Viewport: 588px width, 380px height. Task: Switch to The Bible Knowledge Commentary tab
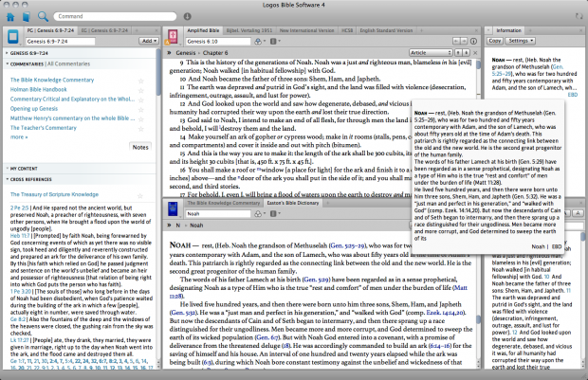coord(224,203)
